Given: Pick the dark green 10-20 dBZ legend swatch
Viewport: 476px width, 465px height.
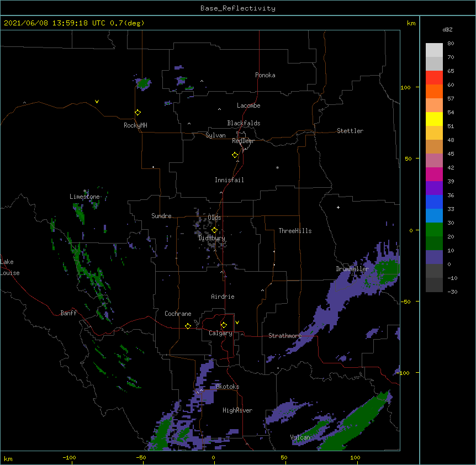Looking at the screenshot, I should pos(434,244).
